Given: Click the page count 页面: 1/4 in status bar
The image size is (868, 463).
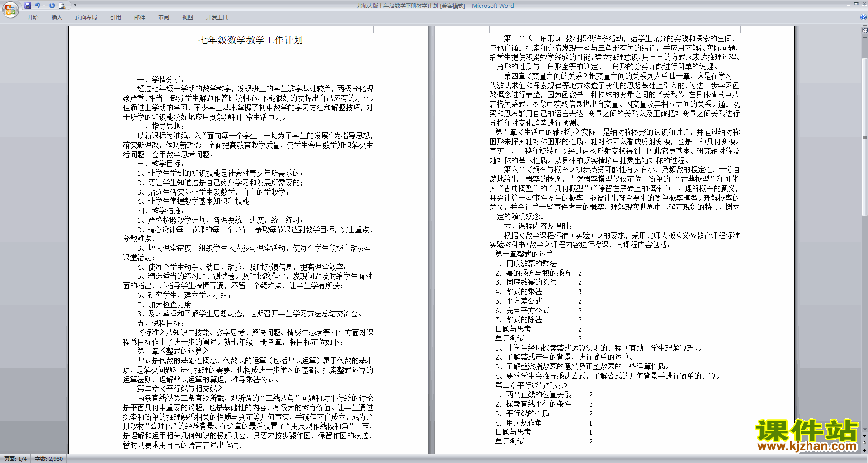Looking at the screenshot, I should tap(15, 458).
